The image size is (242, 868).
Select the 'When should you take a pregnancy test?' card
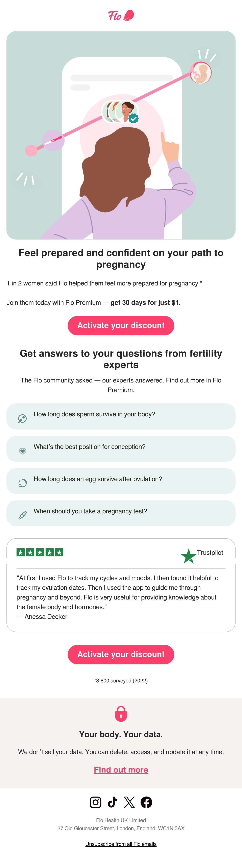(x=121, y=513)
